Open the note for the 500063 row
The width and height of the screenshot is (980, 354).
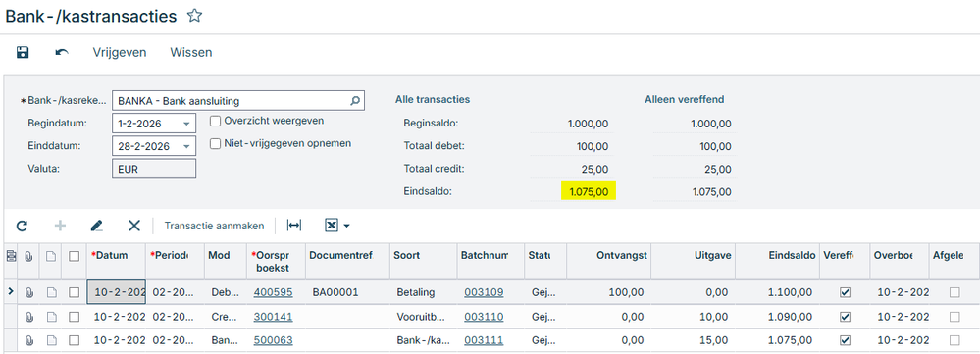[x=52, y=340]
